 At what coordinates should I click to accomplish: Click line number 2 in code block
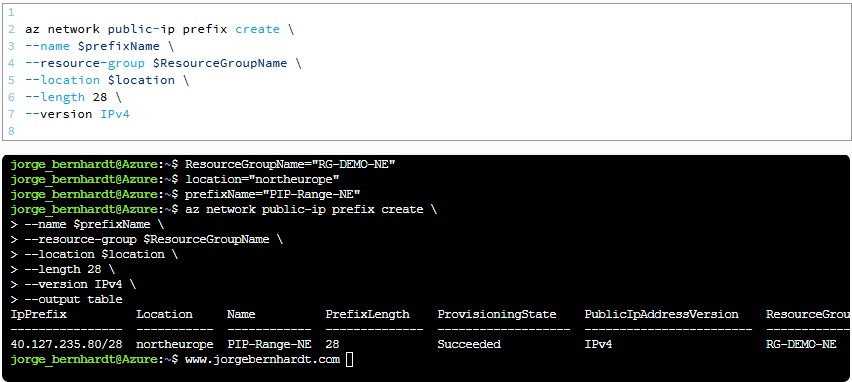11,29
